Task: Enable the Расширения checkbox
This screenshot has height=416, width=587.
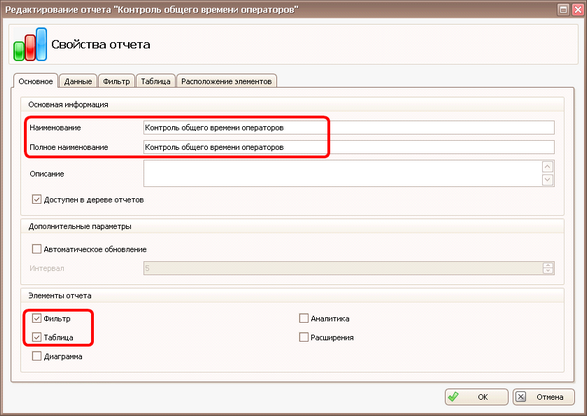Action: (x=304, y=337)
